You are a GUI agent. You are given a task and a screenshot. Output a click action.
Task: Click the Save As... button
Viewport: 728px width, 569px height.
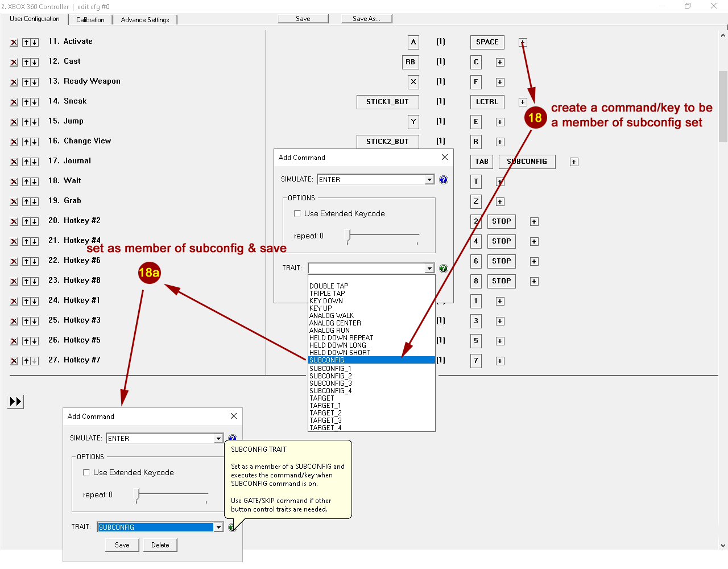366,19
